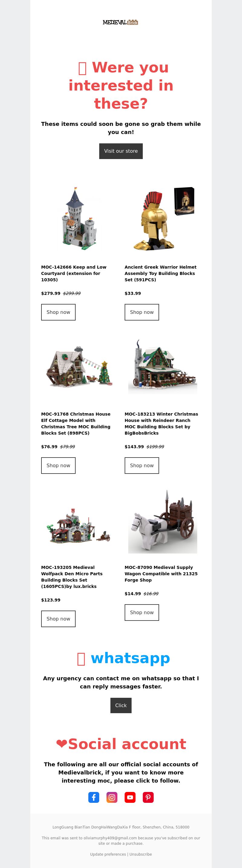Viewport: 242px width, 868px height.
Task: Click Visit our store button
Action: click(121, 151)
